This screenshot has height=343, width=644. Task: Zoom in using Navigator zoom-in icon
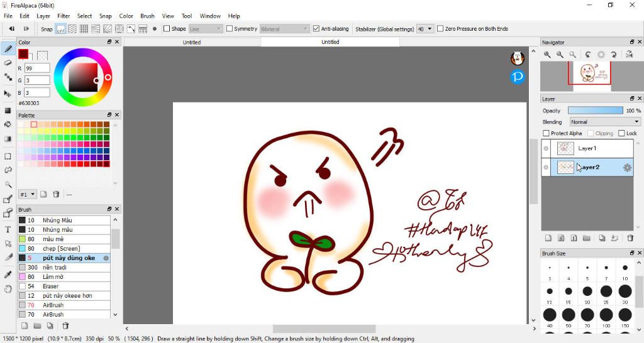tap(548, 55)
